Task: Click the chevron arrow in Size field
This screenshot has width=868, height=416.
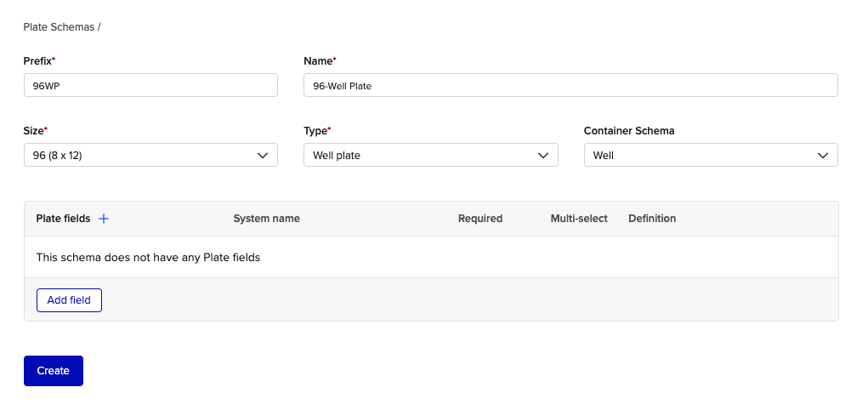Action: coord(263,156)
